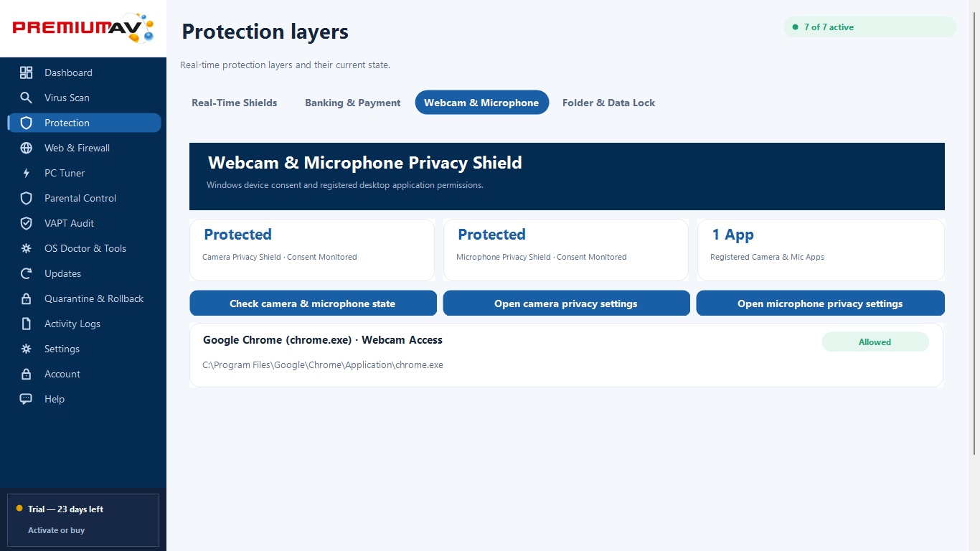Open the Settings gear icon

pyautogui.click(x=27, y=349)
